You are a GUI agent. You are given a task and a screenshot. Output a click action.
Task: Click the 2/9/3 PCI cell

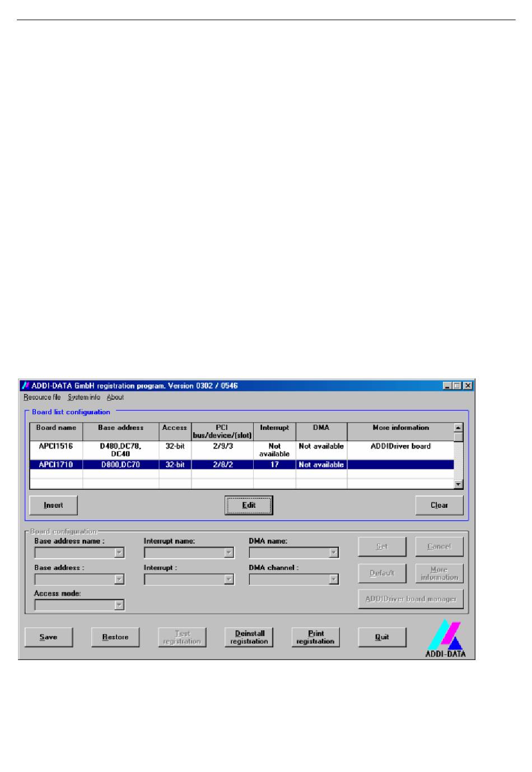pyautogui.click(x=222, y=450)
